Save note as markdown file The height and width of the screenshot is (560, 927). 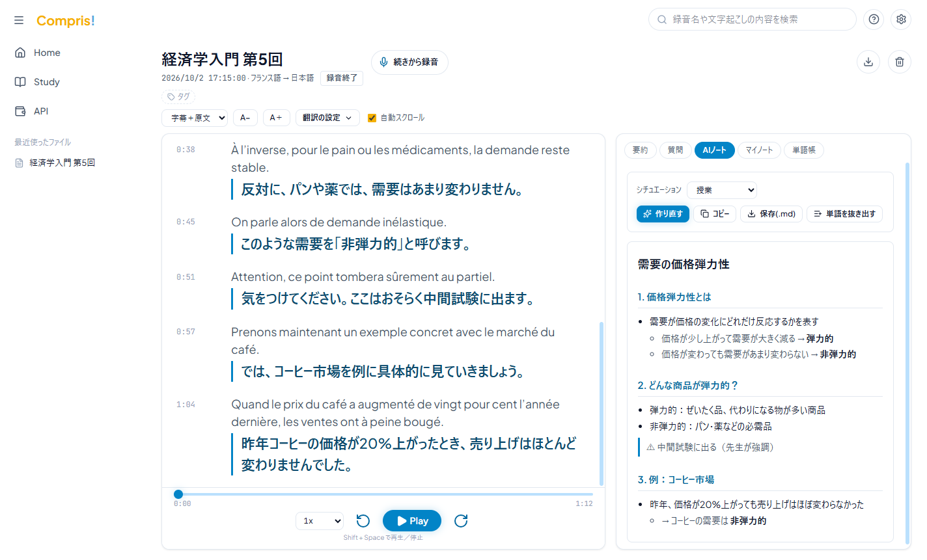tap(771, 213)
